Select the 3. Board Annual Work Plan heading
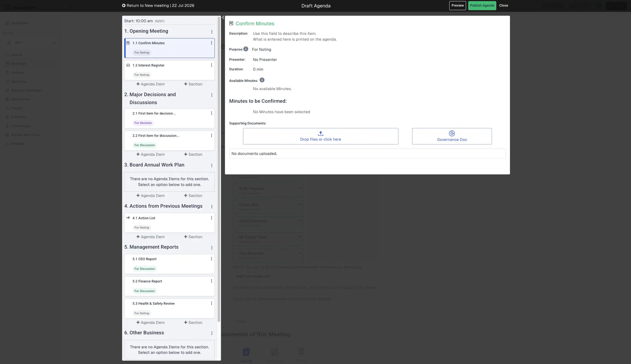631x364 pixels. click(154, 165)
